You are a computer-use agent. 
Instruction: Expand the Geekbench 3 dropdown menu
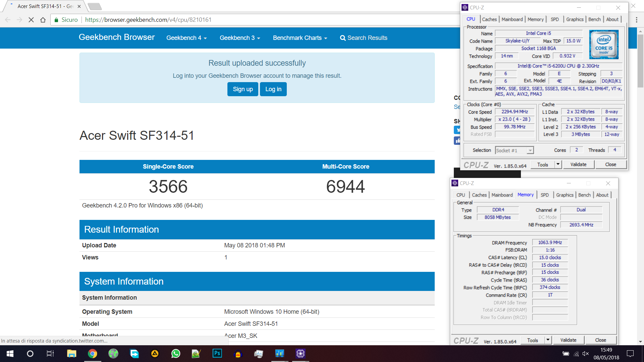240,38
